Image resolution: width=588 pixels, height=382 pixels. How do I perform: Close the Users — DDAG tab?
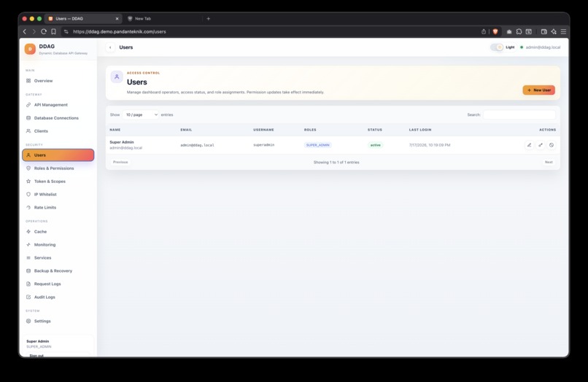[117, 18]
